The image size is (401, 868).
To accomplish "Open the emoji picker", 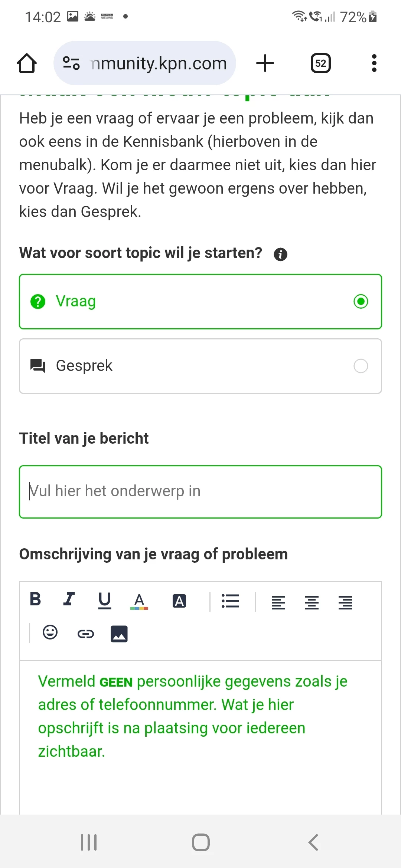I will [x=50, y=632].
